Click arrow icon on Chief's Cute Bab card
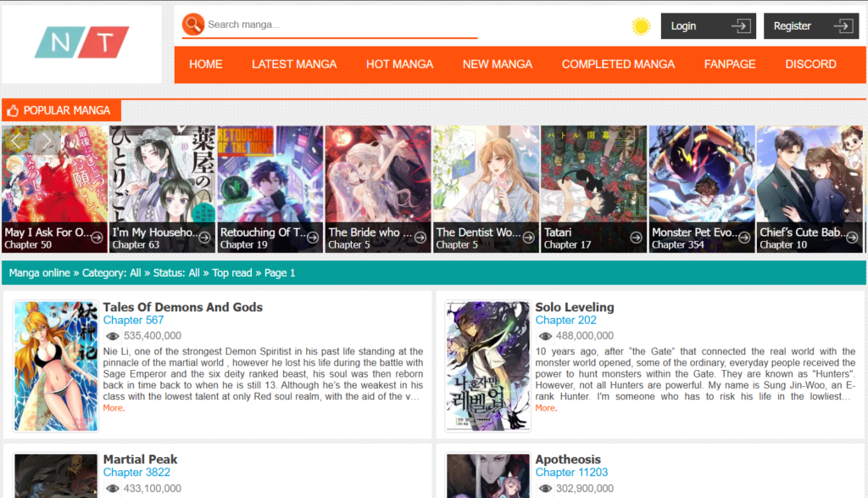868x498 pixels. (x=852, y=238)
